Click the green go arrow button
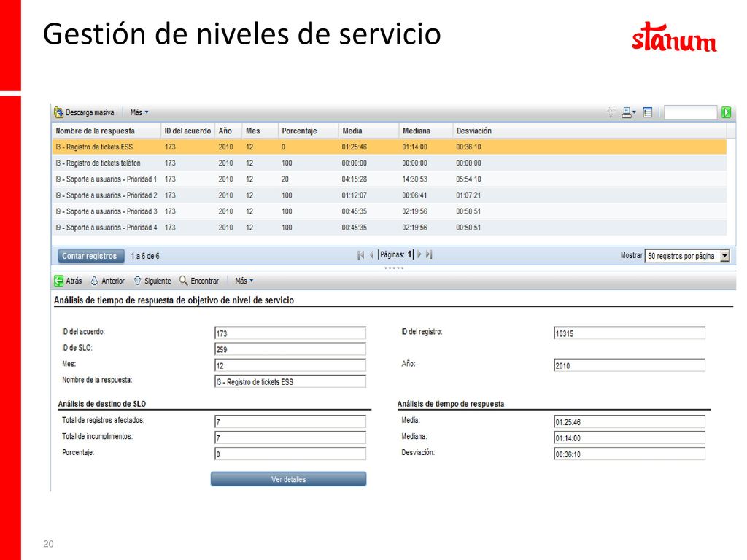Image resolution: width=747 pixels, height=560 pixels. 726,112
